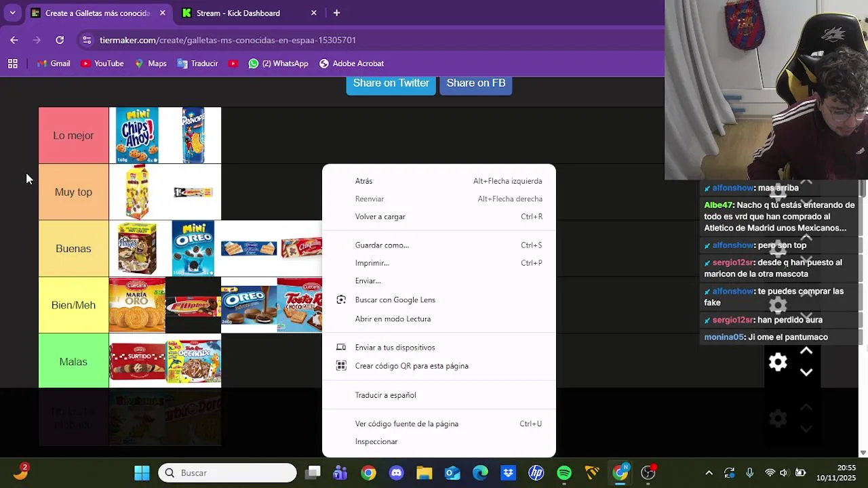Screen dimensions: 868x488
Task: Reload the page from the toolbar
Action: tap(60, 40)
